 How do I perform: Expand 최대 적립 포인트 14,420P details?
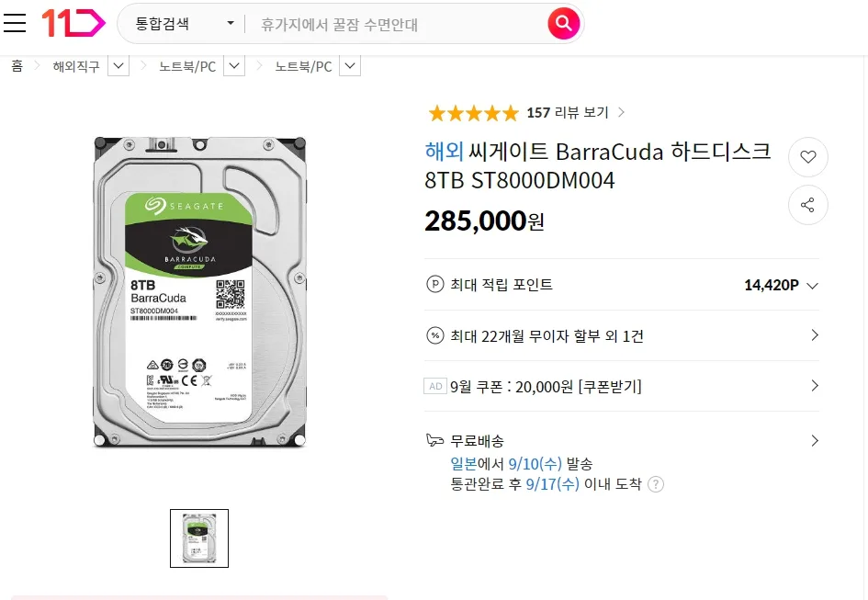[x=622, y=285]
